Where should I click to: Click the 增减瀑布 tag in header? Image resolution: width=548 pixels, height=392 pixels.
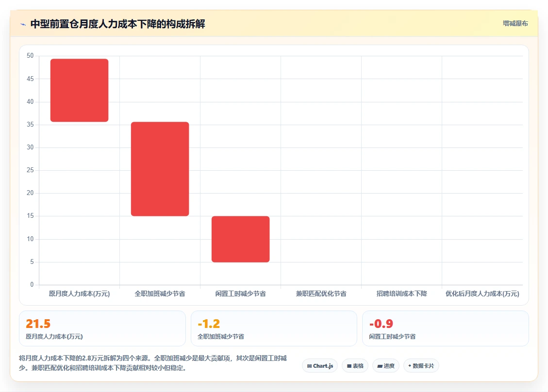(515, 23)
